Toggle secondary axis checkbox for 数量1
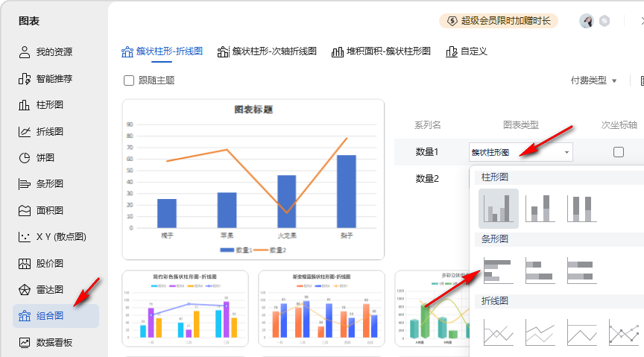The image size is (644, 357). 618,152
